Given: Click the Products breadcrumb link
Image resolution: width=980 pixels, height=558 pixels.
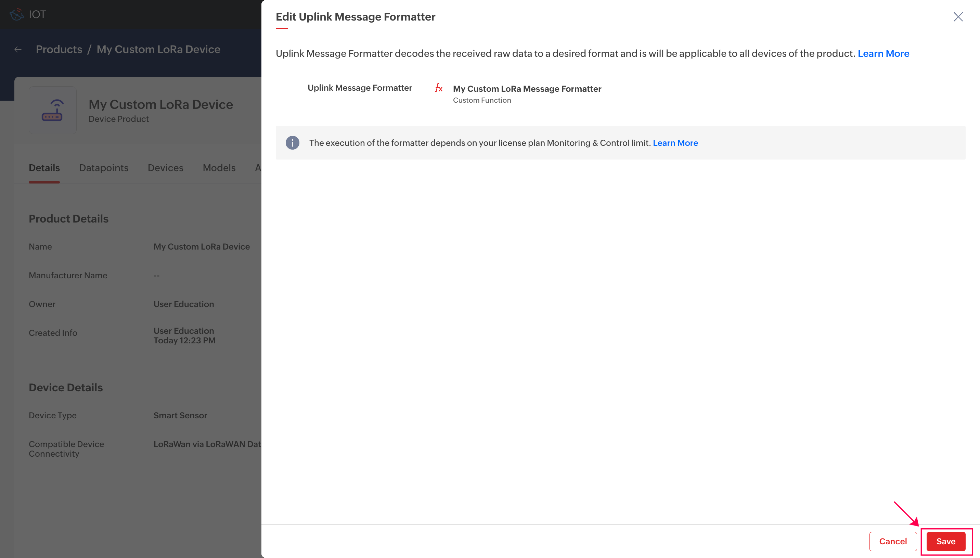Looking at the screenshot, I should coord(59,49).
